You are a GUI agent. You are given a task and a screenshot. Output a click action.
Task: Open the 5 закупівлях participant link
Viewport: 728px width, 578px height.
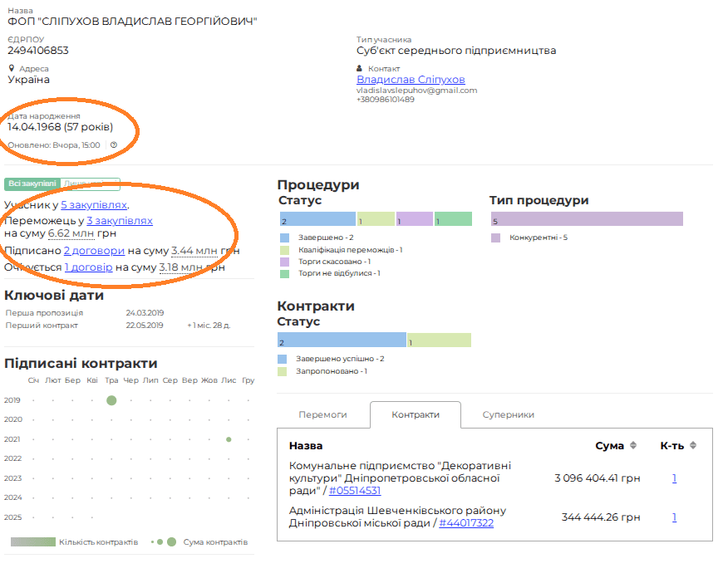click(x=94, y=204)
